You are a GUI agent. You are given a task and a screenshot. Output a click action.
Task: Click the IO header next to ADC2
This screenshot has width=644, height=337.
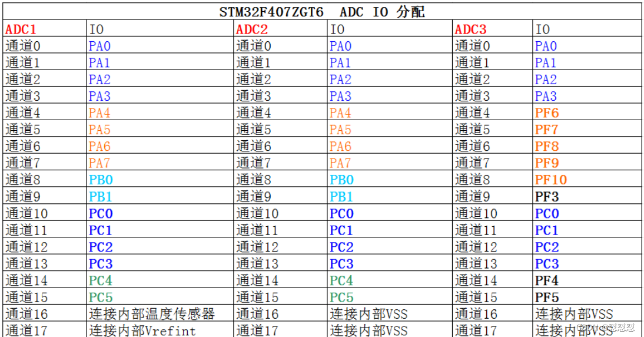[x=337, y=29]
